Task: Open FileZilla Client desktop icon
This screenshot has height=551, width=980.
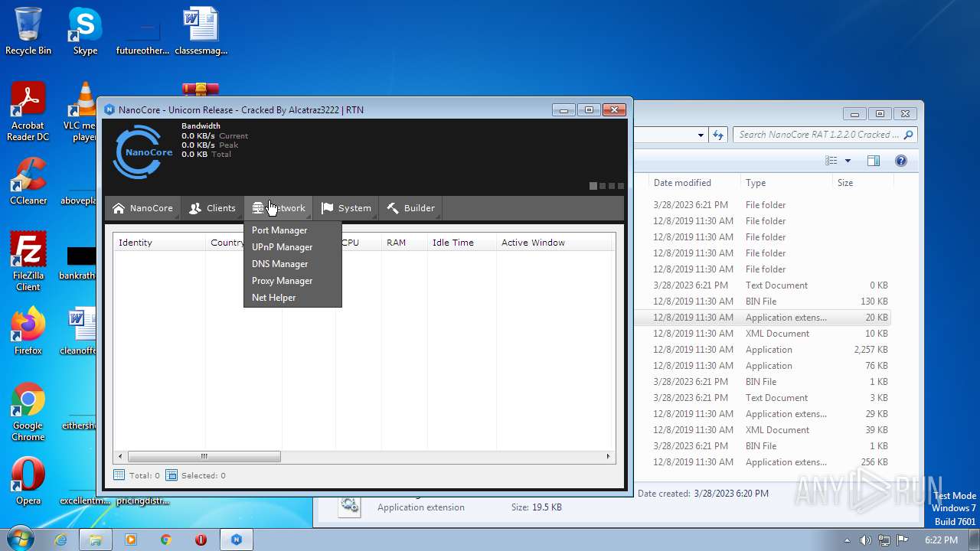Action: [28, 262]
